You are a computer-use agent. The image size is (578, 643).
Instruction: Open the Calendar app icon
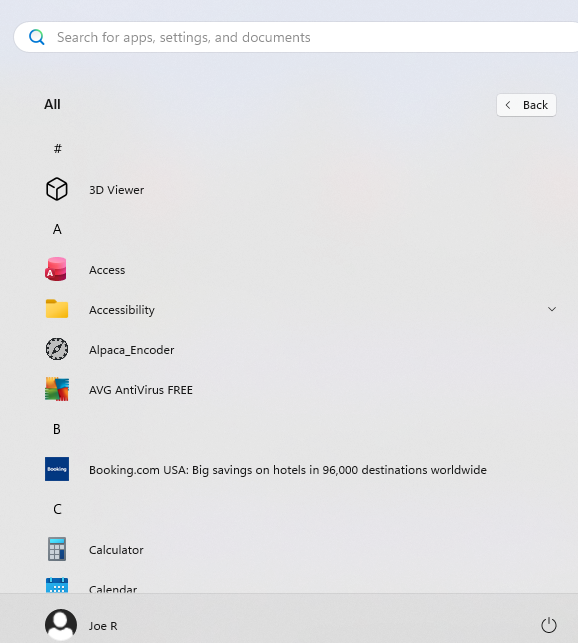57,586
